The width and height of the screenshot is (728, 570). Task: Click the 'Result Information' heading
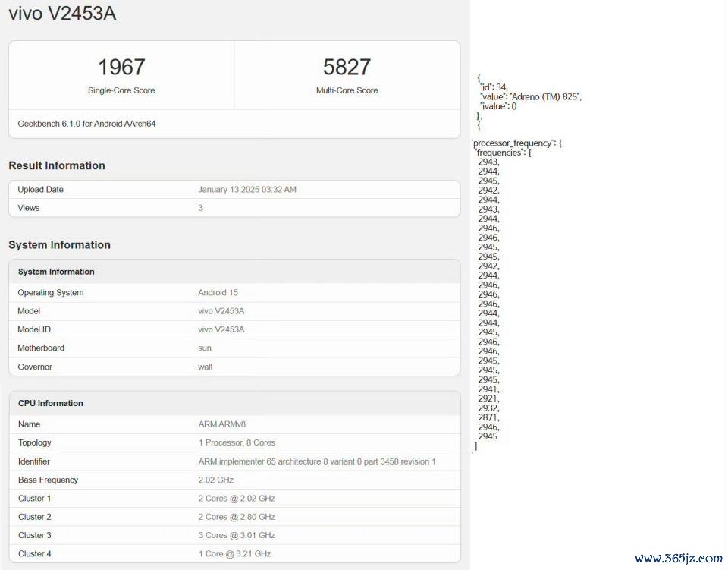57,166
